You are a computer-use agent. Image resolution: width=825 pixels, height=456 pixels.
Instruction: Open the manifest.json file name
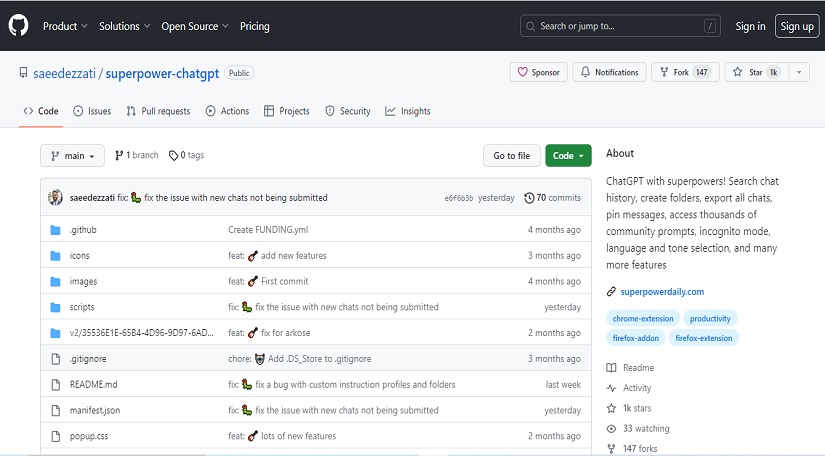pos(95,410)
